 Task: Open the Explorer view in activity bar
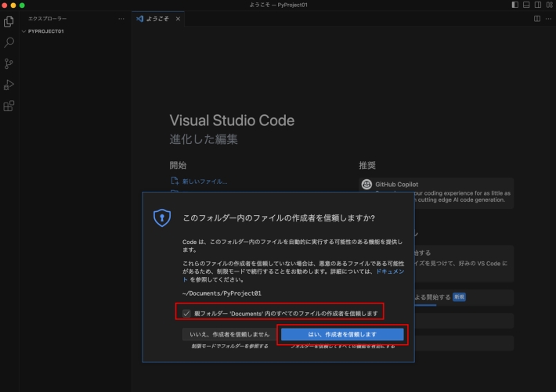[9, 22]
